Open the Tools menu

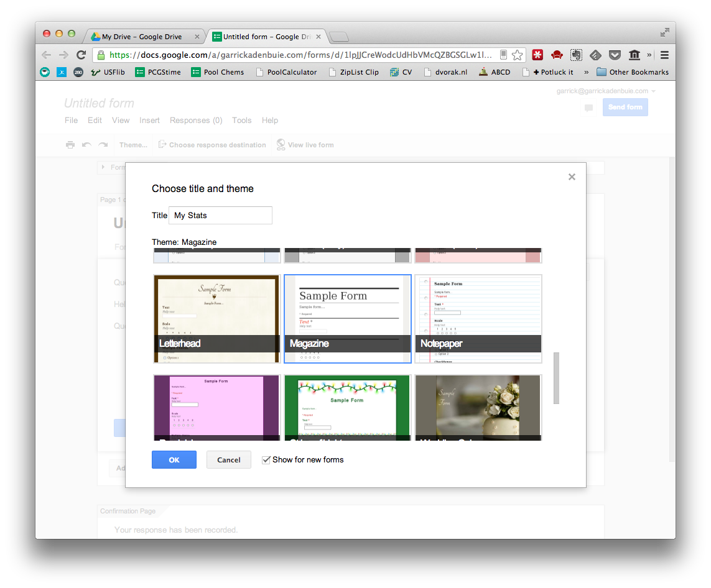point(242,121)
